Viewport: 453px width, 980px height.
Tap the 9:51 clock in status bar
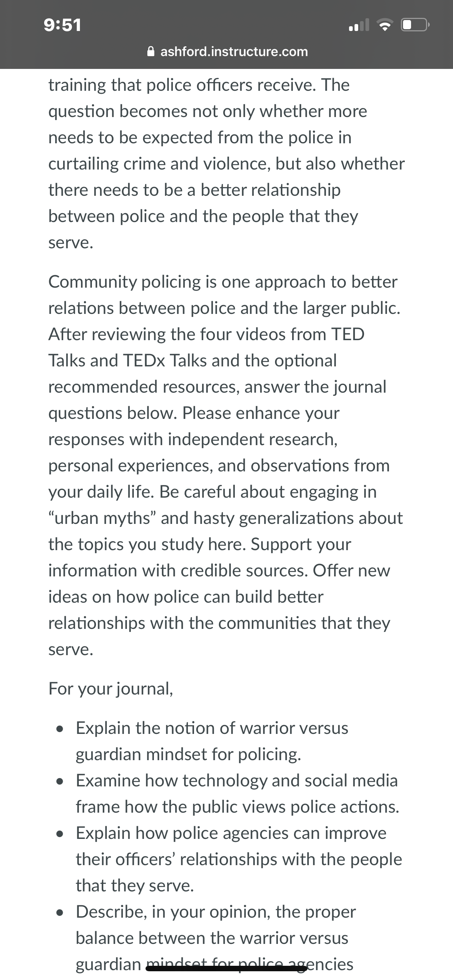[x=62, y=25]
